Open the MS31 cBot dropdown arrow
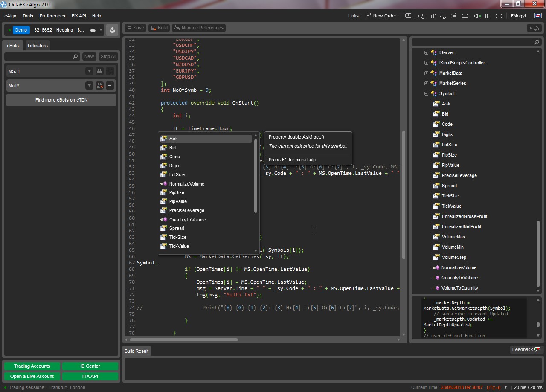The height and width of the screenshot is (392, 546). 89,71
